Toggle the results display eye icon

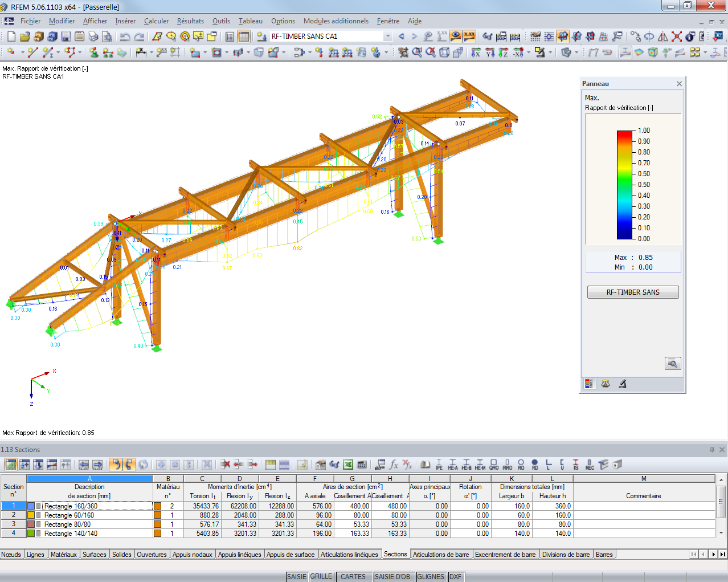tap(456, 36)
